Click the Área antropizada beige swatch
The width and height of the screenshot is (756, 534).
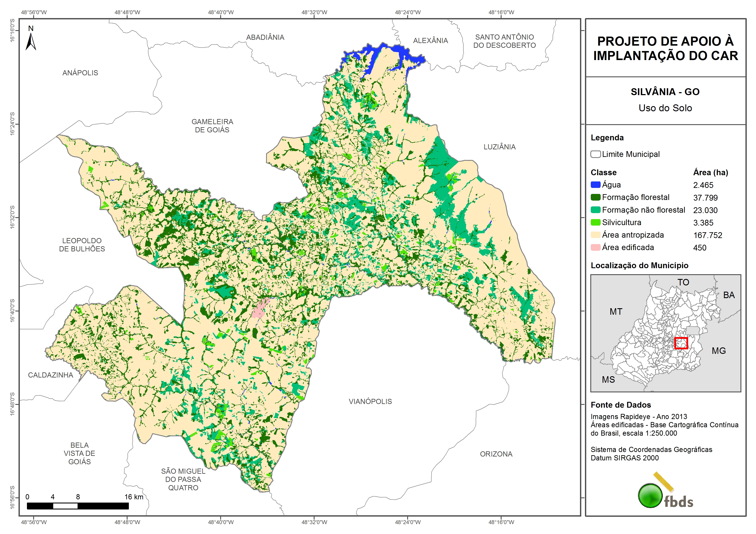click(595, 235)
